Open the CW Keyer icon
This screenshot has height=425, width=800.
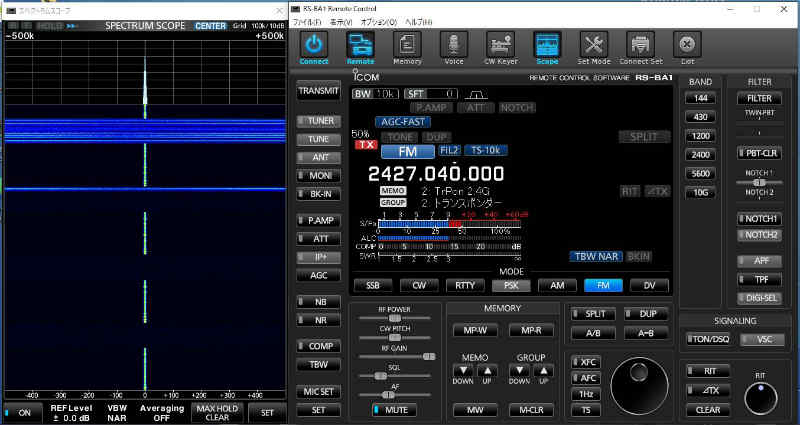tap(501, 45)
